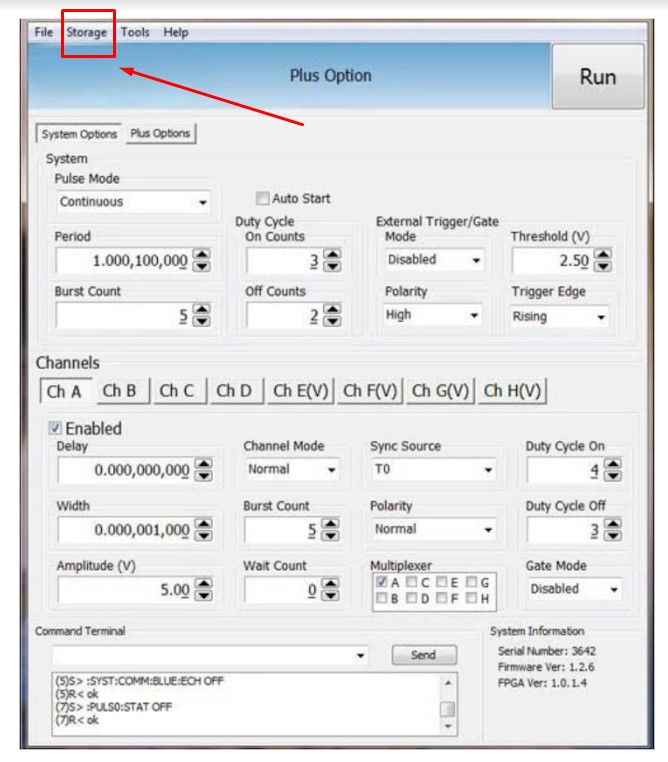Image resolution: width=668 pixels, height=762 pixels.
Task: Increase the Wait Count with up arrow
Action: [331, 584]
